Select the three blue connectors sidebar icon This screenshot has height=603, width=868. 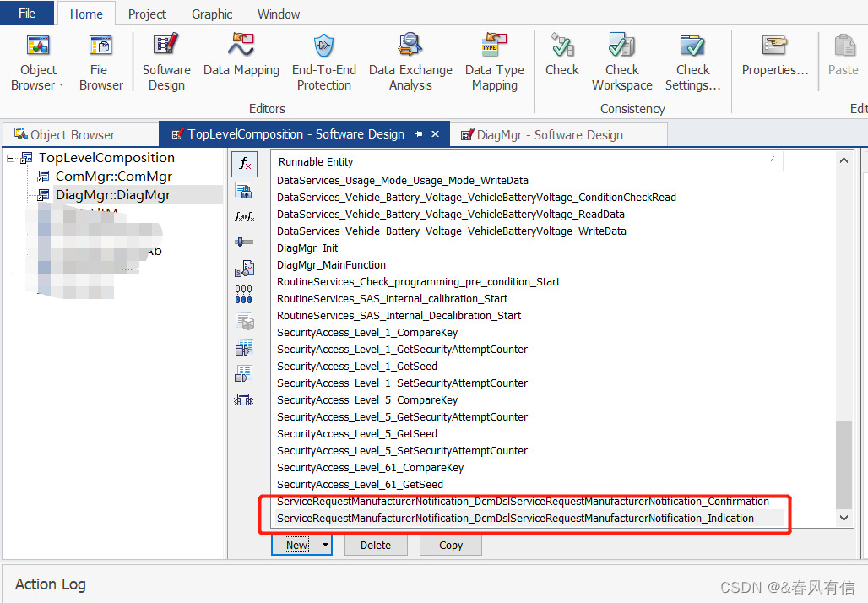(243, 294)
